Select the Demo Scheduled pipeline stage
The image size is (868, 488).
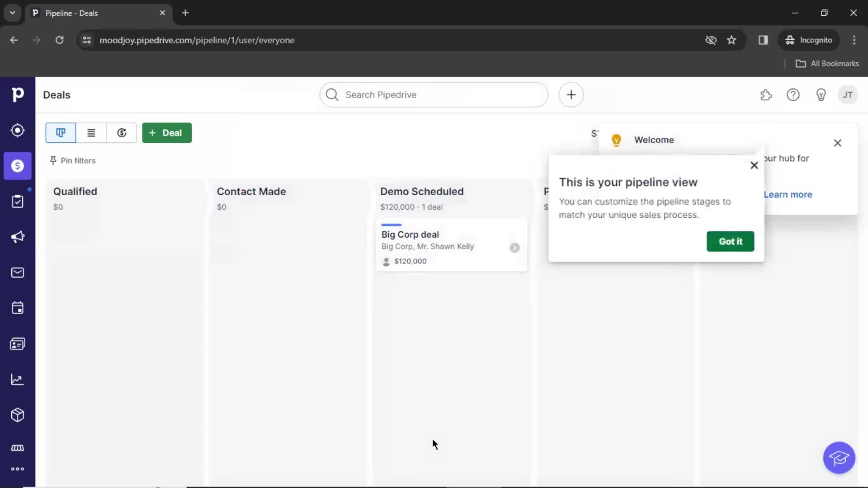coord(421,191)
